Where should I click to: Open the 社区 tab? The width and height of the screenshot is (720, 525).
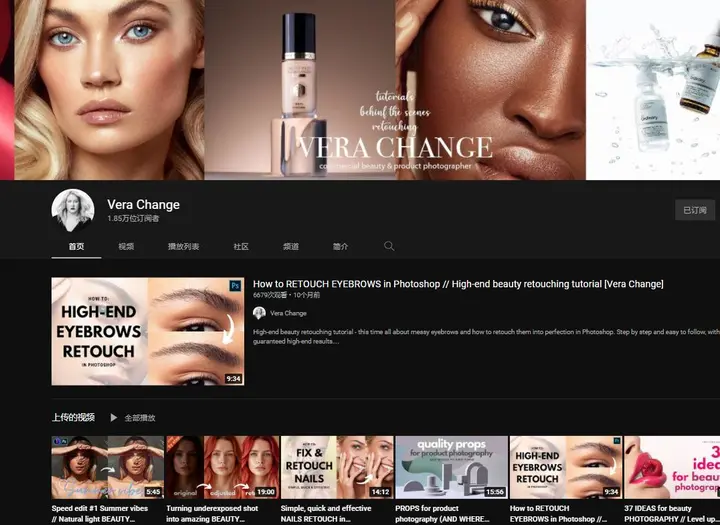coord(241,247)
